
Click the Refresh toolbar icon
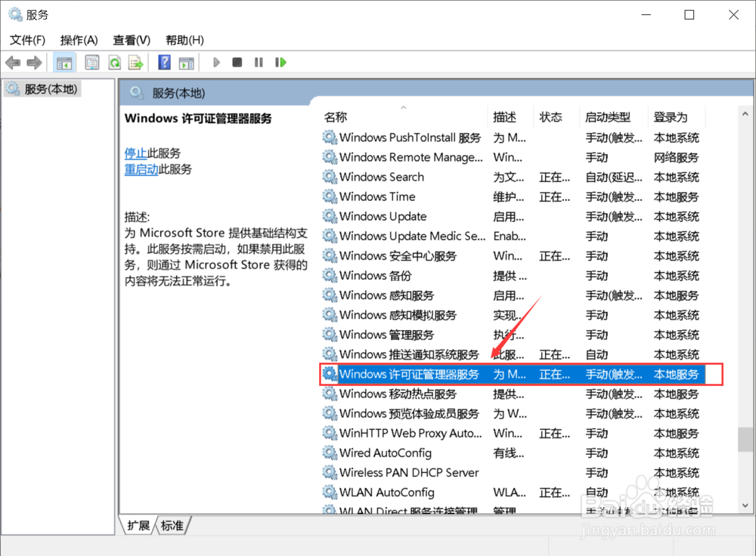point(115,63)
